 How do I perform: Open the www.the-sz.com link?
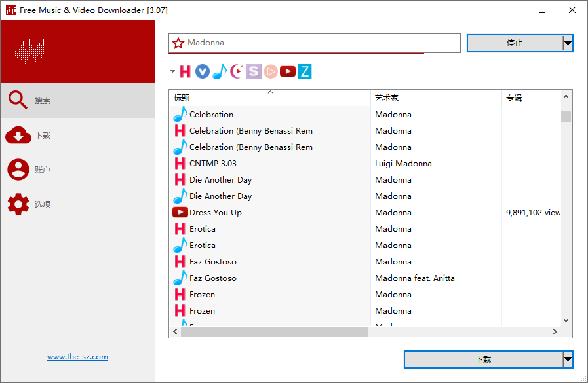(x=77, y=357)
